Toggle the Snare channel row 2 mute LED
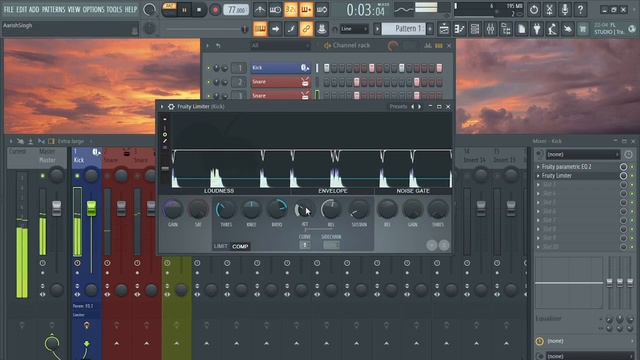 tap(209, 82)
